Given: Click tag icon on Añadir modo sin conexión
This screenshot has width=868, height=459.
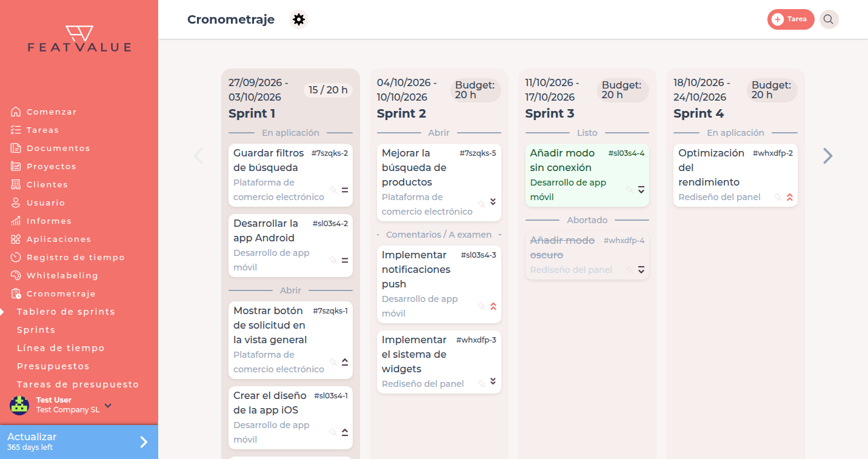Looking at the screenshot, I should 630,190.
